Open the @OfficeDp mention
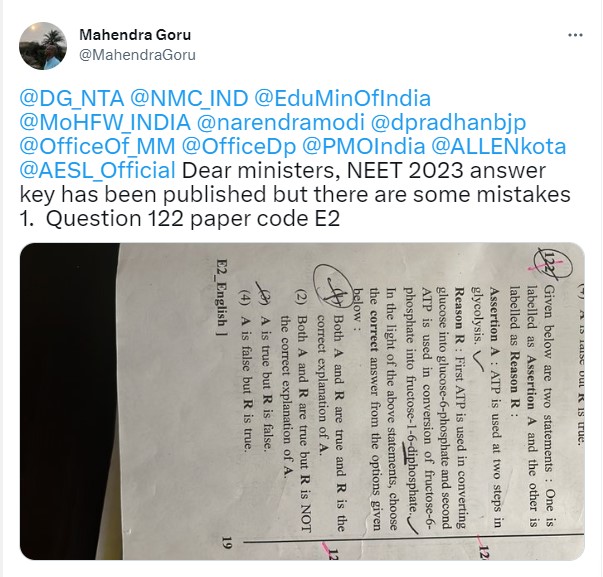603x577 pixels. [239, 147]
